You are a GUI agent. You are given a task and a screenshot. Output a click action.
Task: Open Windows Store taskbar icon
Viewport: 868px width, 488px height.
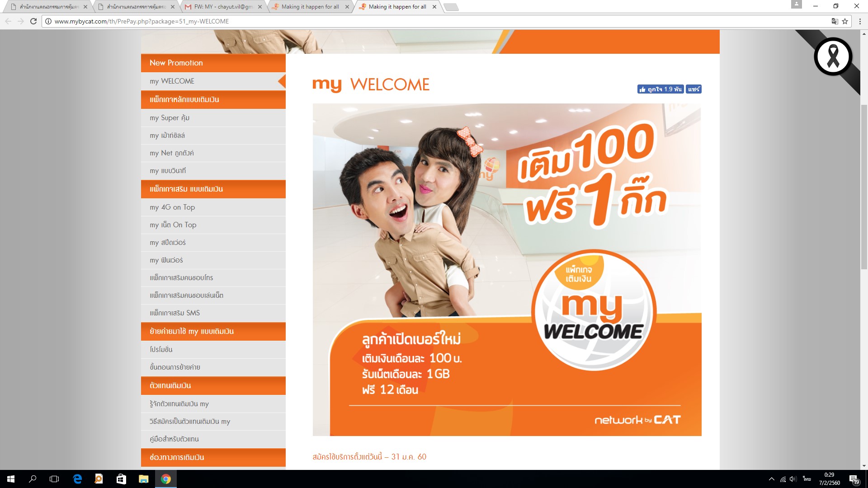point(121,479)
